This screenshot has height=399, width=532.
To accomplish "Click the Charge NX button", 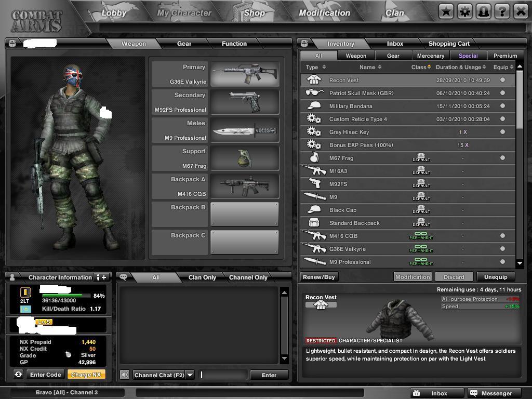I will pyautogui.click(x=86, y=375).
